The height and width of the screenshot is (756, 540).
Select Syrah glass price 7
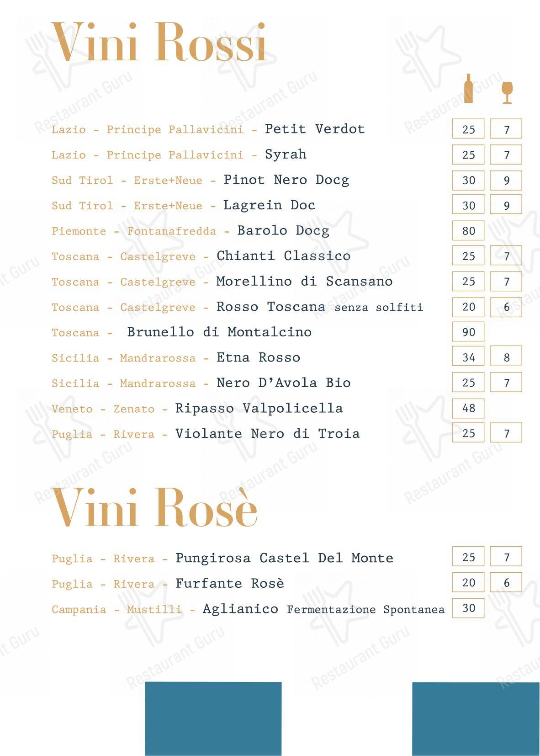click(506, 155)
